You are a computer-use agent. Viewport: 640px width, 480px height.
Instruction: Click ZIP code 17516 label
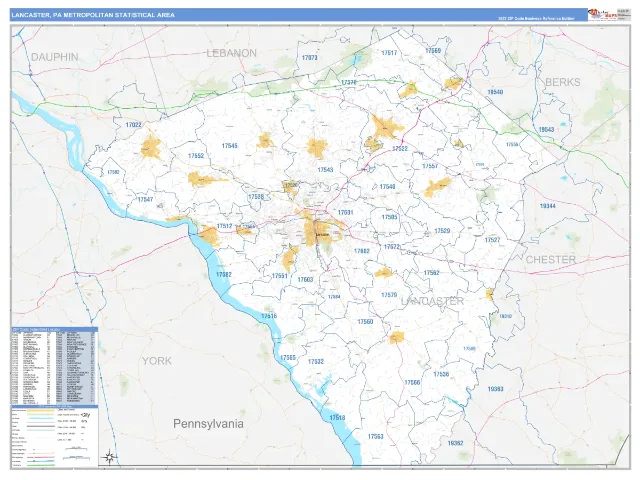click(x=269, y=316)
